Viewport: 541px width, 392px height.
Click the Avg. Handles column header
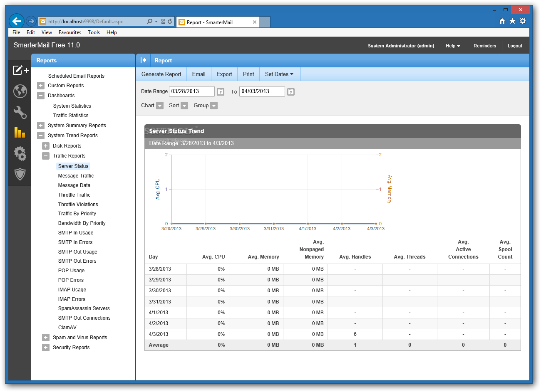355,257
